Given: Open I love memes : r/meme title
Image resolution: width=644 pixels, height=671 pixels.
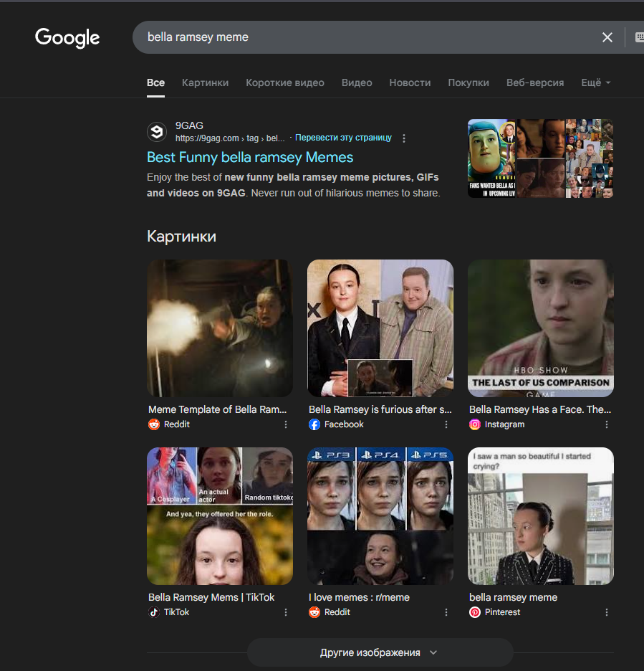Looking at the screenshot, I should [x=359, y=597].
